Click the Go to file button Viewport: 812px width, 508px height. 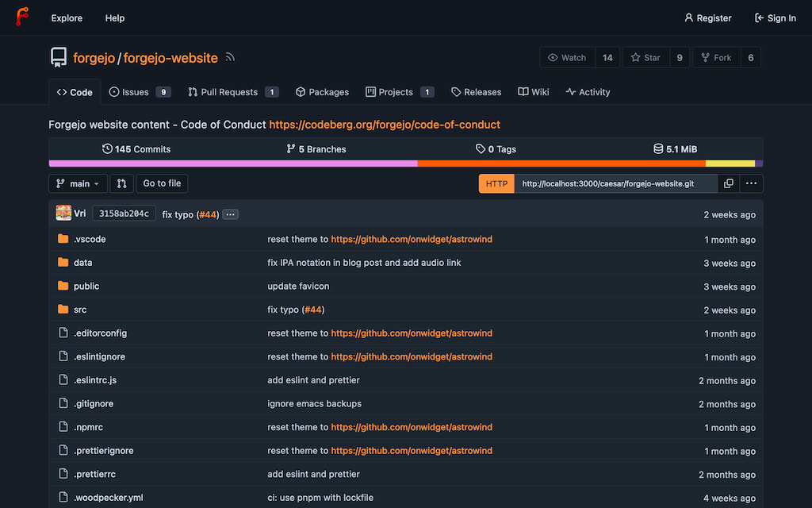[162, 183]
